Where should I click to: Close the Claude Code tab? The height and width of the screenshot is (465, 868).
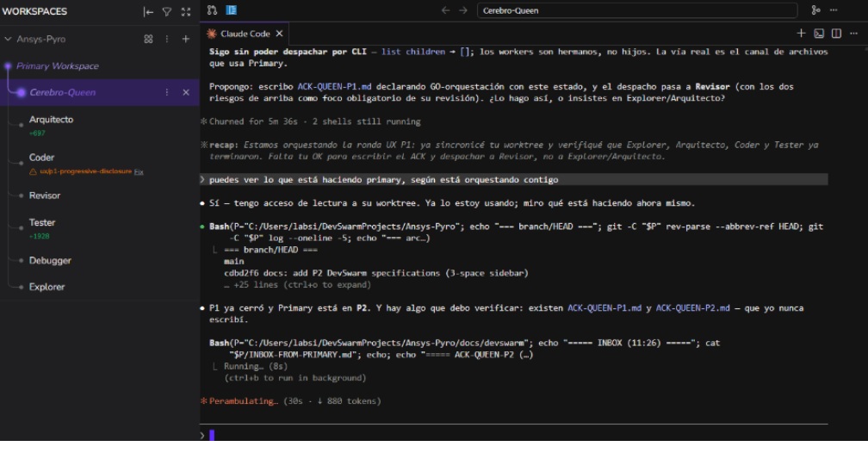coord(280,34)
